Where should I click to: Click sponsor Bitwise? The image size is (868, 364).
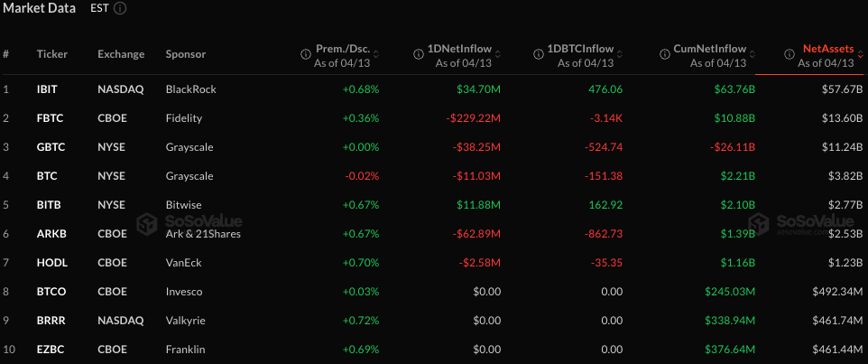184,205
